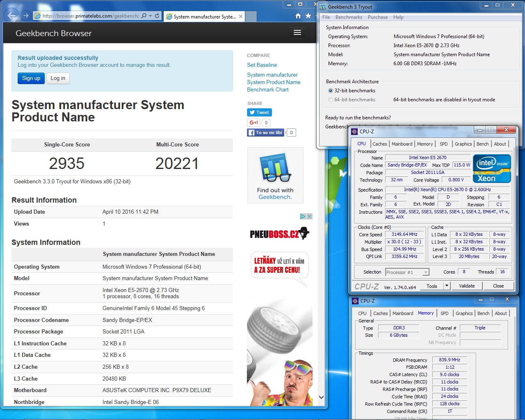
Task: Click the Motherboard value ASUSTeK P9X79 DELUXE
Action: point(157,390)
